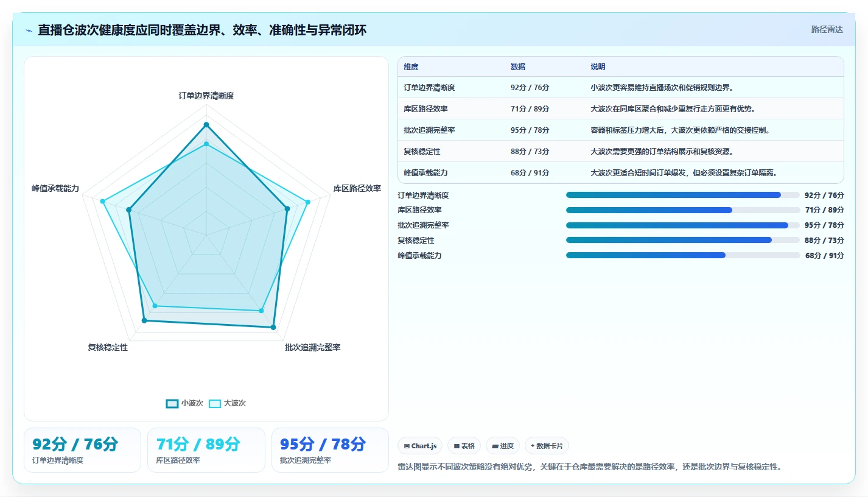Click the radar axis label 批次追溯完整率
The image size is (868, 497).
[313, 347]
